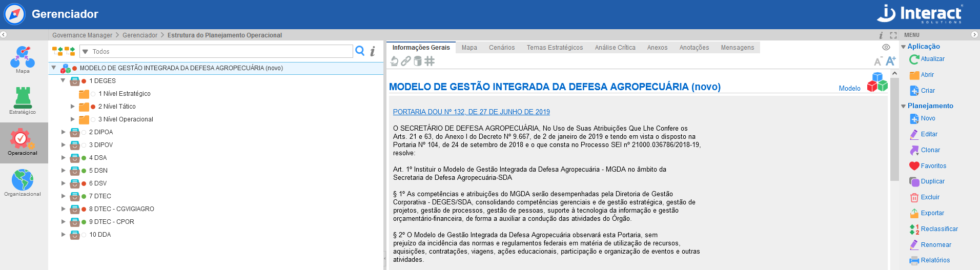Click Reclassificar arrows icon
980x270 pixels.
(914, 229)
